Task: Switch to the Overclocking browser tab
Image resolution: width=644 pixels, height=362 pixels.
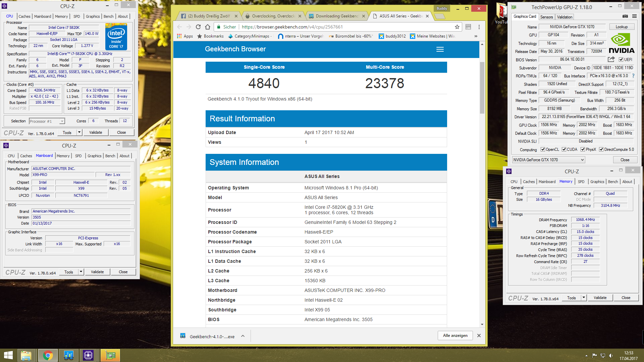Action: (x=273, y=16)
